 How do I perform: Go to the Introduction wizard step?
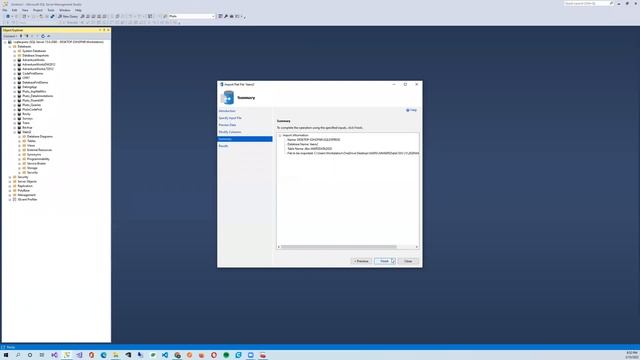coord(227,111)
